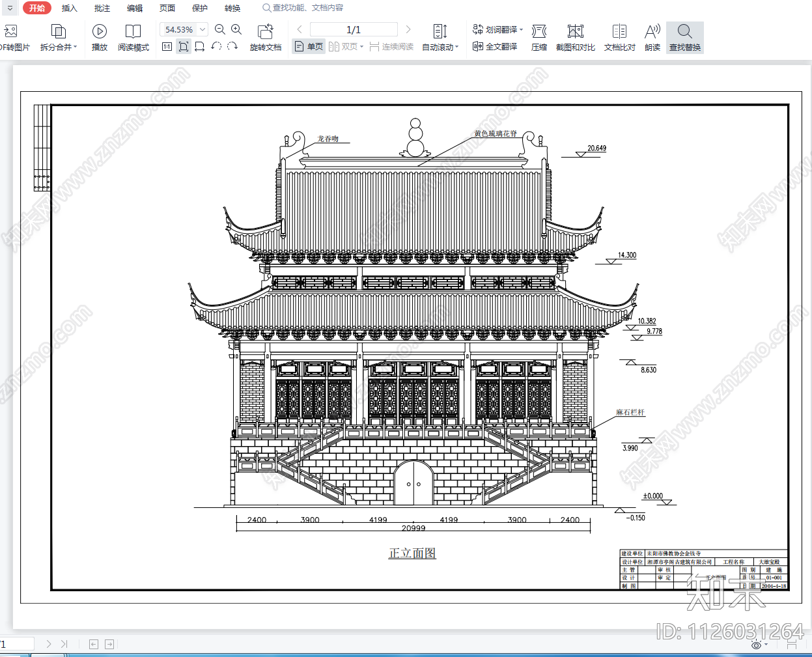Screen dimensions: 812x657
Task: Switch to the 插入 ribbon tab
Action: (x=69, y=8)
